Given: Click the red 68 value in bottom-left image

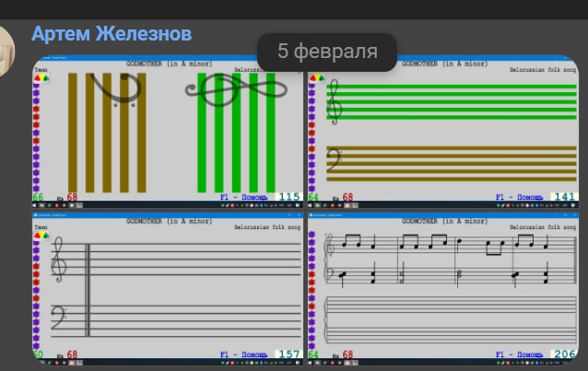Looking at the screenshot, I should 72,355.
